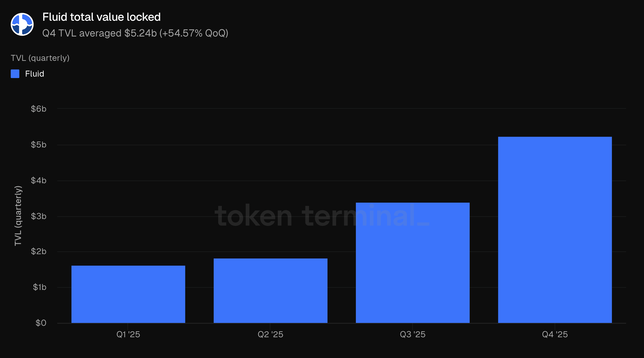Click the $5b y-axis label
This screenshot has width=644, height=358.
[x=38, y=145]
